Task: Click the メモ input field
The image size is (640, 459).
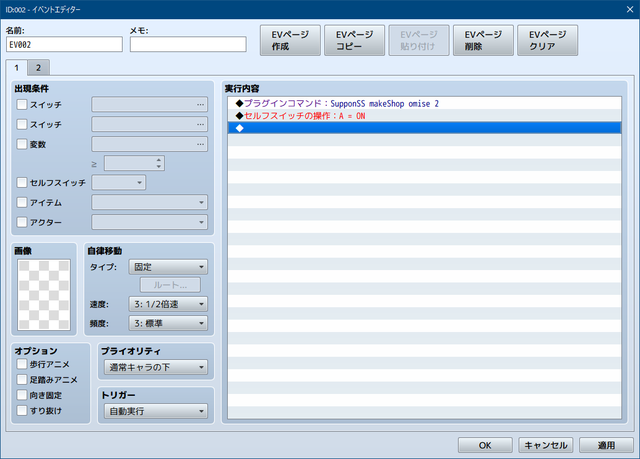Action: [188, 44]
